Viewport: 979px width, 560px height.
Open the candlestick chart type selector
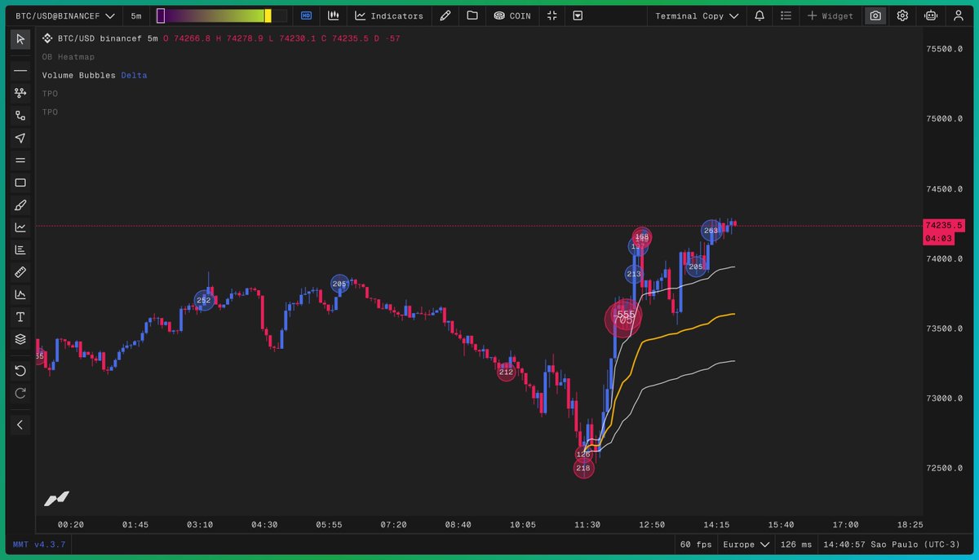(x=333, y=15)
